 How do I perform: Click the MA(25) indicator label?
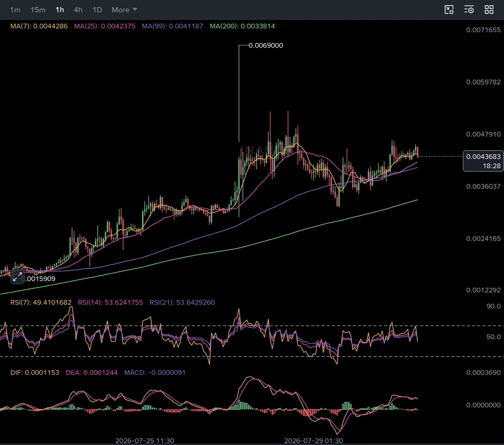(105, 26)
